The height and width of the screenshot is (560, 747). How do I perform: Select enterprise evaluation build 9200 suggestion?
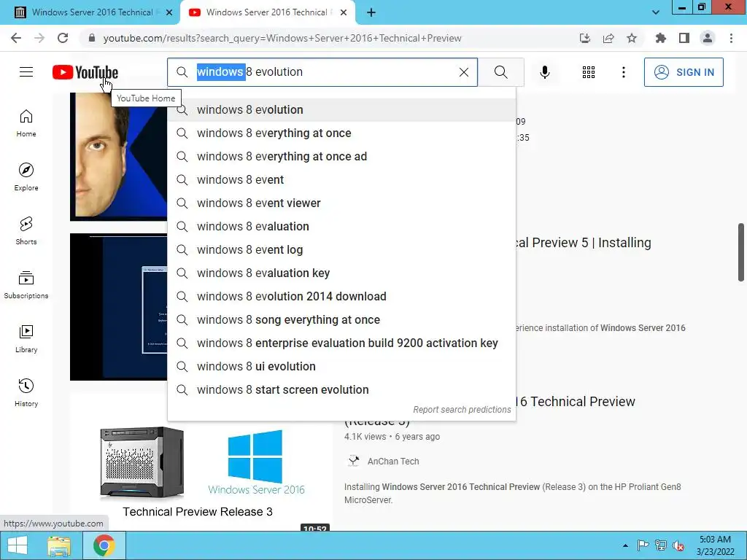pyautogui.click(x=341, y=343)
